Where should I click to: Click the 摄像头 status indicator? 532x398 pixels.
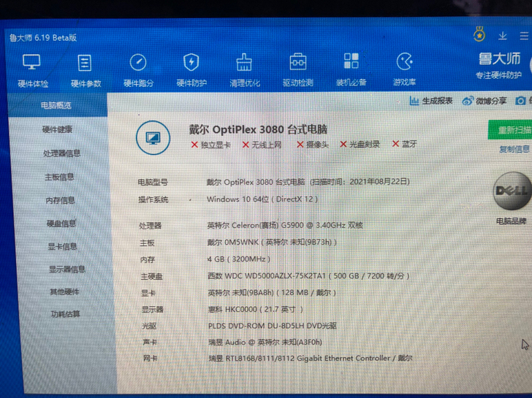click(313, 145)
